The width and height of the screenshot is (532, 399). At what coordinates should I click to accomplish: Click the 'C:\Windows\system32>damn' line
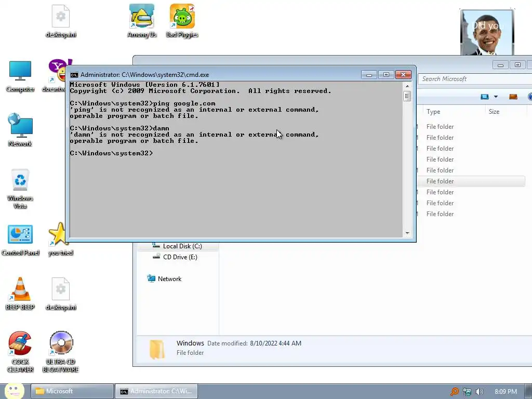[x=119, y=128]
